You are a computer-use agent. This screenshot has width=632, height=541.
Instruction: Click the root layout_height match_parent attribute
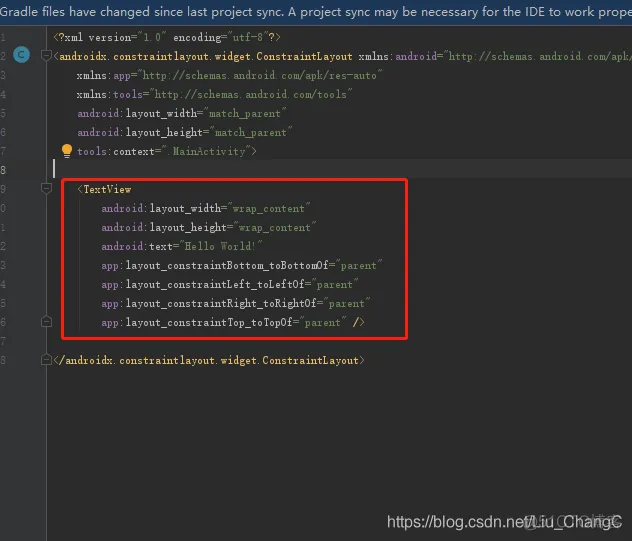tap(185, 132)
